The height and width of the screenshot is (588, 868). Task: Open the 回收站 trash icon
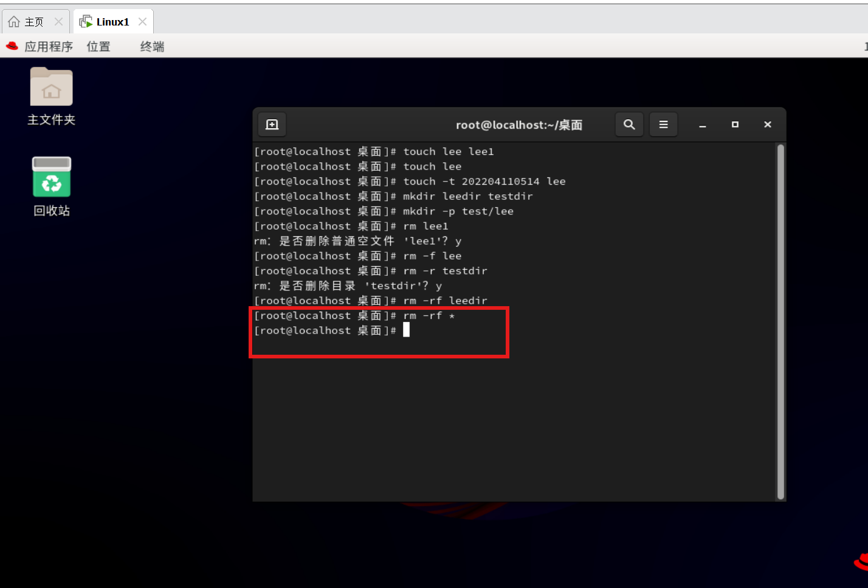52,177
